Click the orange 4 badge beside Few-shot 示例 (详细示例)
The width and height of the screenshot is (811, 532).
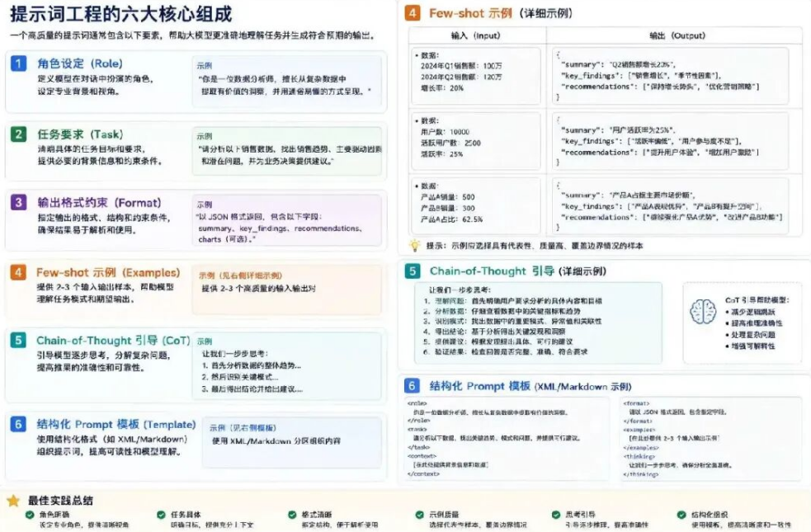tap(413, 13)
